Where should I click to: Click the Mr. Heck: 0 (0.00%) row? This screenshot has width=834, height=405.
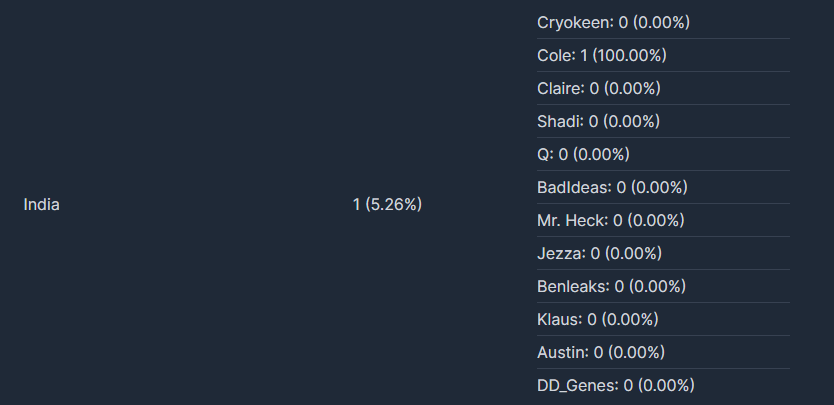click(663, 220)
